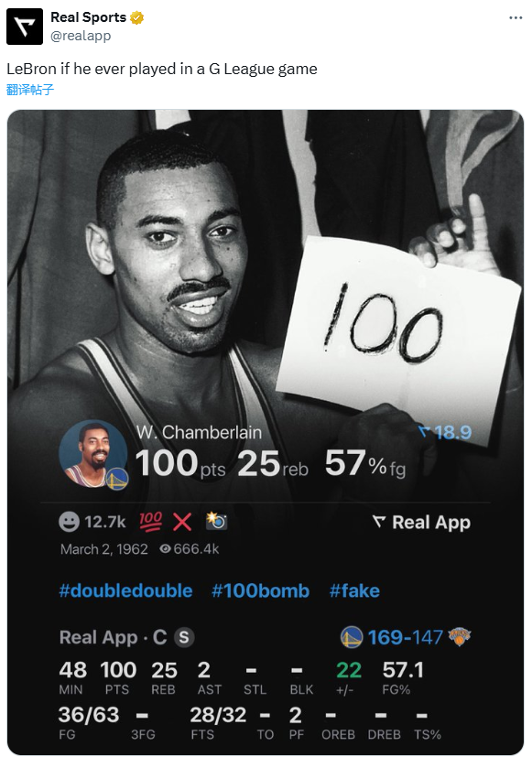Click the verified badge next to Real Sports

pyautogui.click(x=137, y=18)
